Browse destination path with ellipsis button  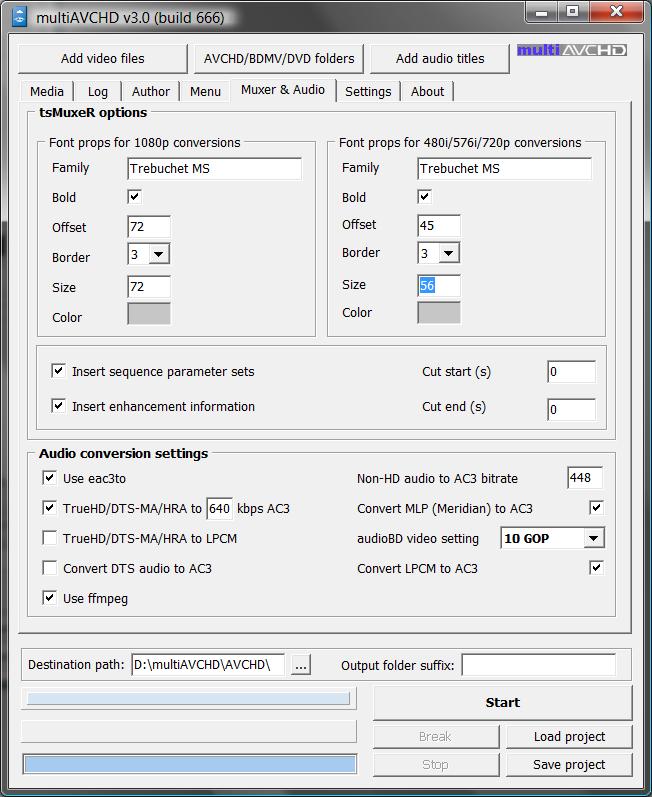tap(301, 665)
